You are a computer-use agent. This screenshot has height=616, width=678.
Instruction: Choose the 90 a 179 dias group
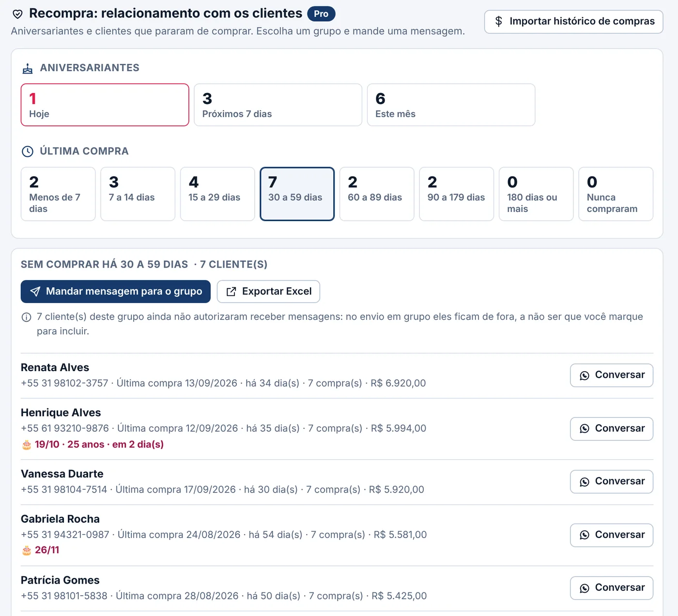point(456,194)
